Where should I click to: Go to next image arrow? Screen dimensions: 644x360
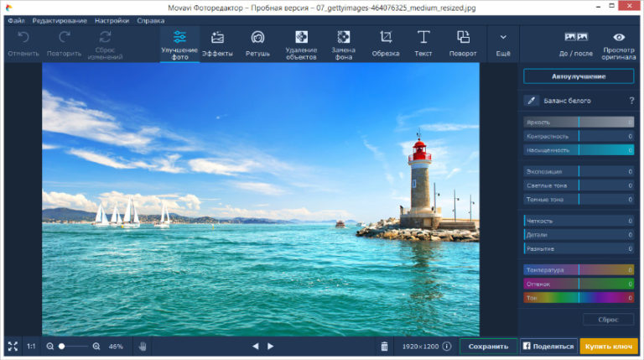(271, 346)
